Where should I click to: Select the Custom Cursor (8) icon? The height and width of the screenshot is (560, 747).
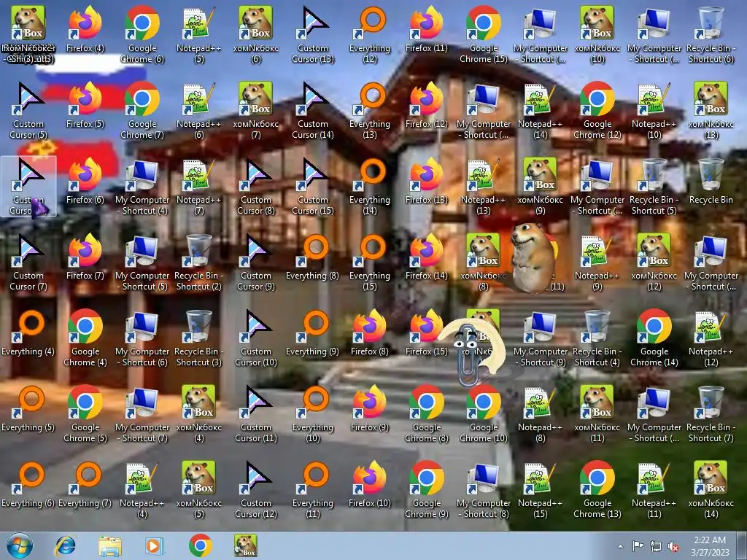click(256, 186)
